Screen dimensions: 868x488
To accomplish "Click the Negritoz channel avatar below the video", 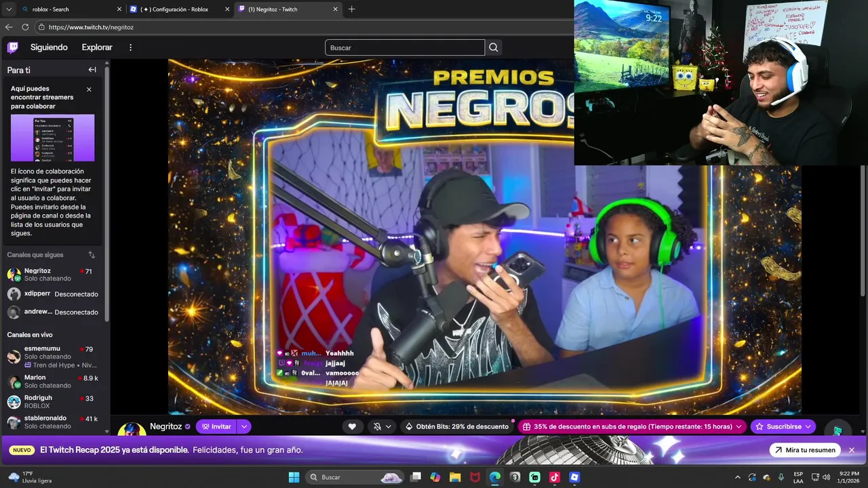I will click(132, 429).
